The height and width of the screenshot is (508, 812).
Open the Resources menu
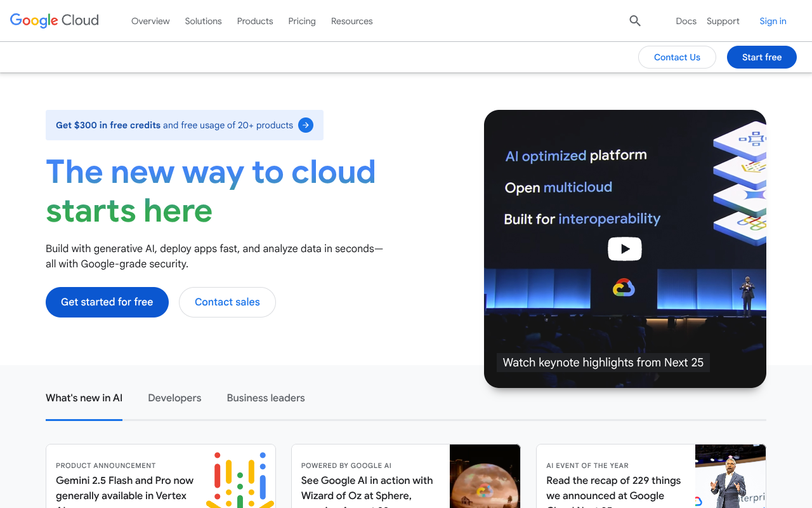352,21
